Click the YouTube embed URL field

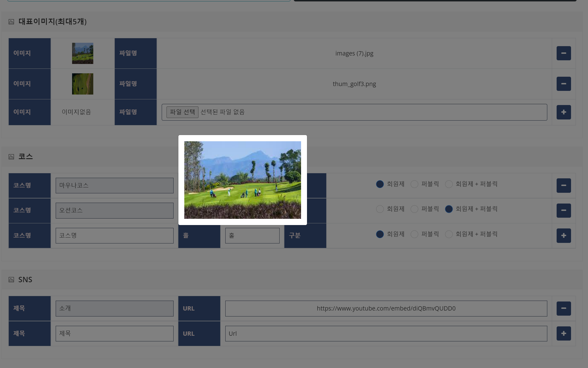386,308
